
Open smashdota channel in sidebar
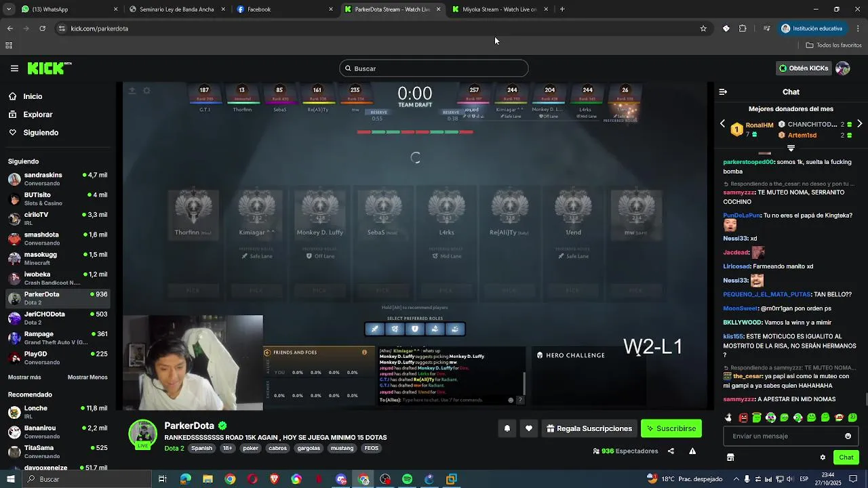tap(58, 239)
